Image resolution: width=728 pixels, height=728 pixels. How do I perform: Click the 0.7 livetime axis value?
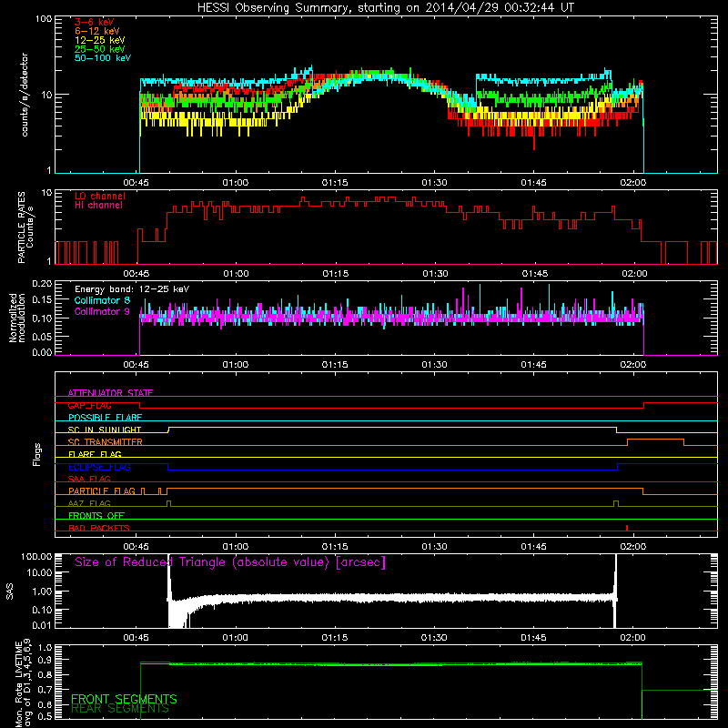(45, 690)
